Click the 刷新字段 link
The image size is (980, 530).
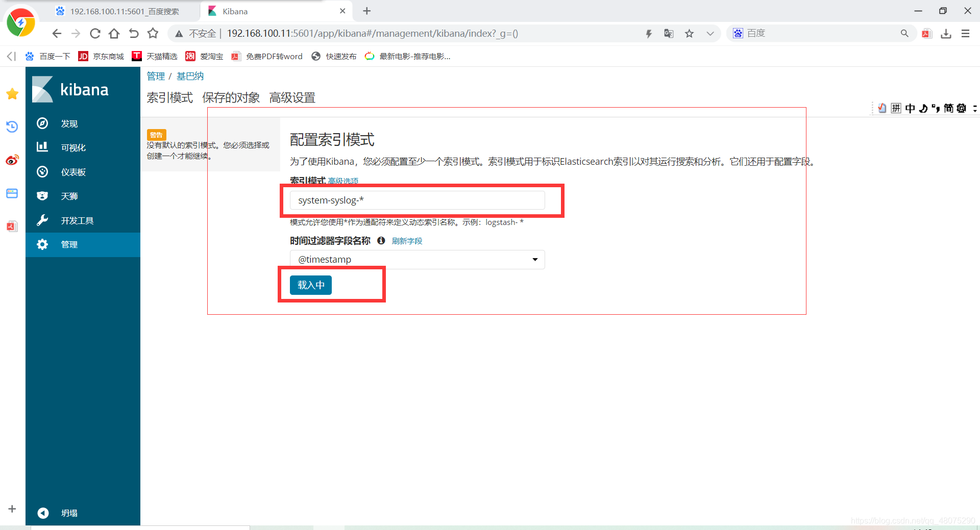click(407, 241)
